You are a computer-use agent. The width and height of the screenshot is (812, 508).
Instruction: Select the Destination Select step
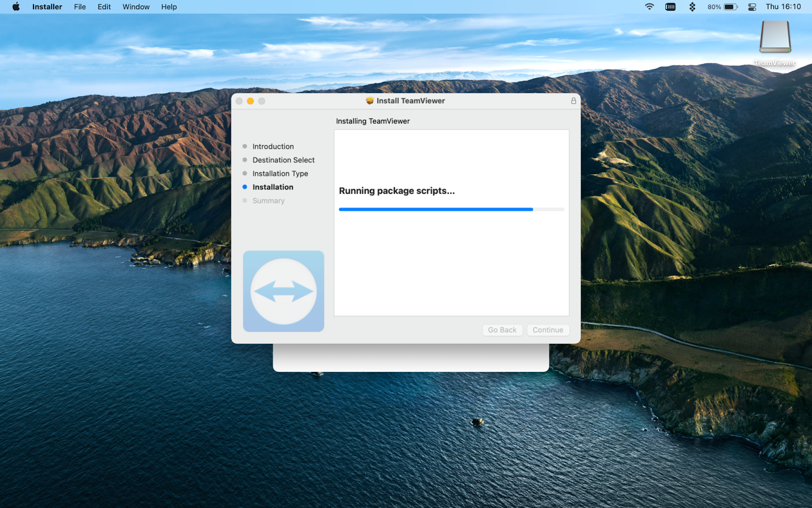tap(278, 160)
